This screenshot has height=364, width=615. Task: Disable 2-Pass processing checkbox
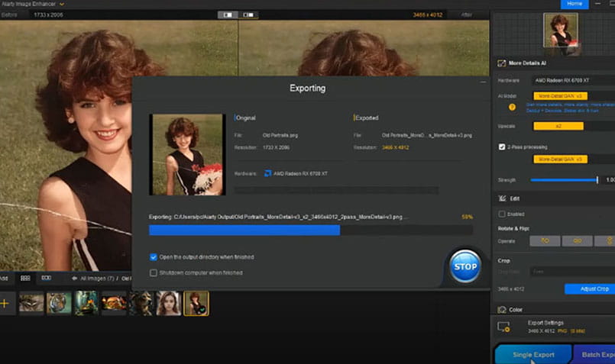point(502,147)
